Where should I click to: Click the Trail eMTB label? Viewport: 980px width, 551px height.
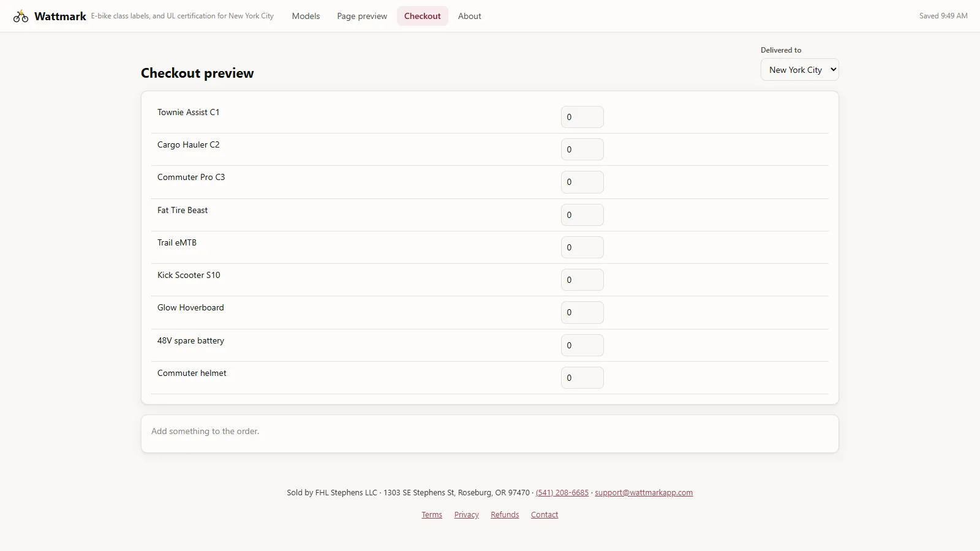coord(177,242)
